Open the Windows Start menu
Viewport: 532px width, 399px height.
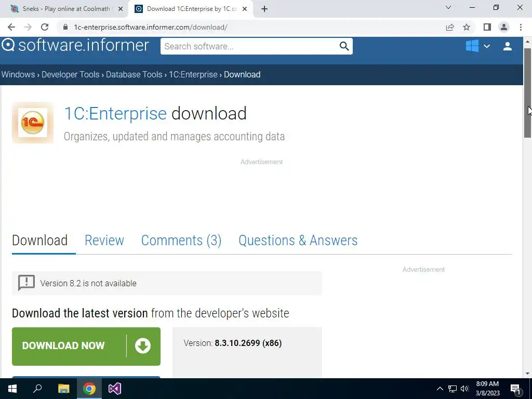coord(12,389)
